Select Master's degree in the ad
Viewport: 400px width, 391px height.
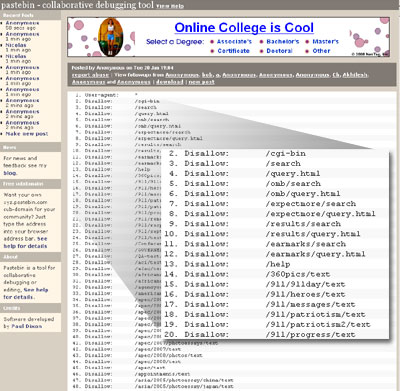click(325, 42)
